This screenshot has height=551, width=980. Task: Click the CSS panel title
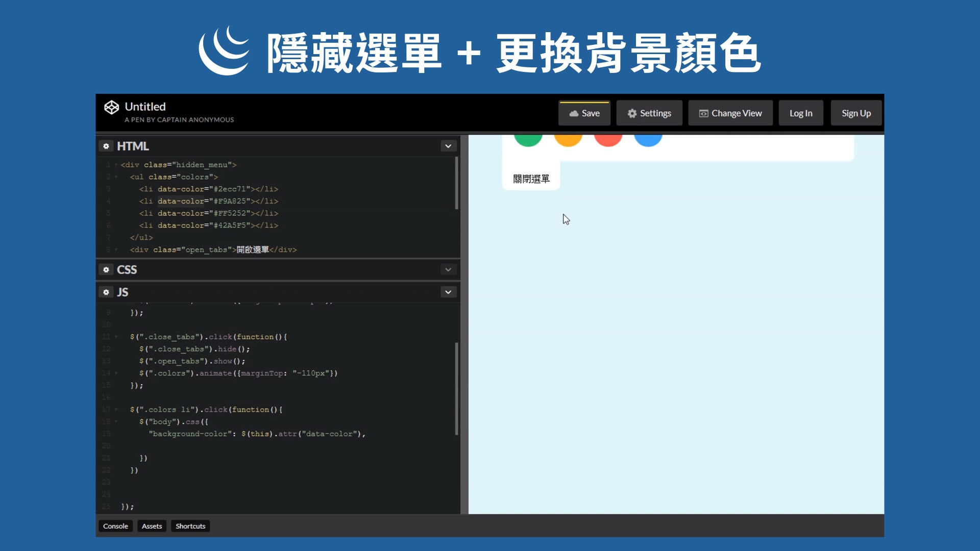click(x=127, y=269)
